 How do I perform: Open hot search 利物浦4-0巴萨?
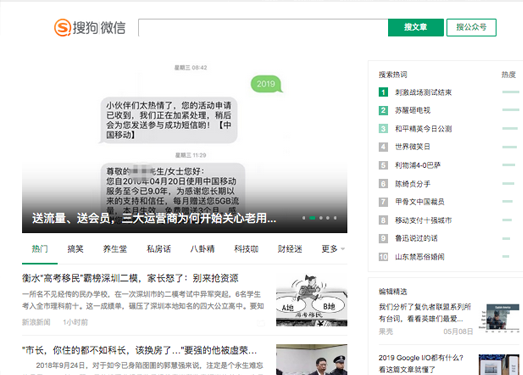[418, 165]
